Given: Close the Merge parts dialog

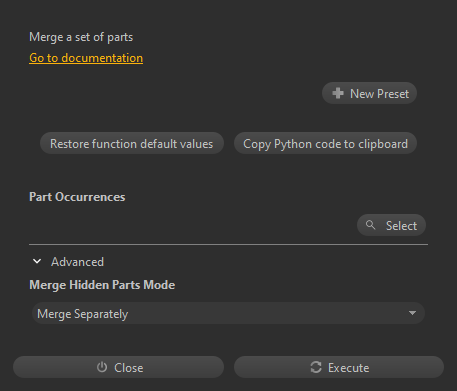Looking at the screenshot, I should pyautogui.click(x=118, y=367).
